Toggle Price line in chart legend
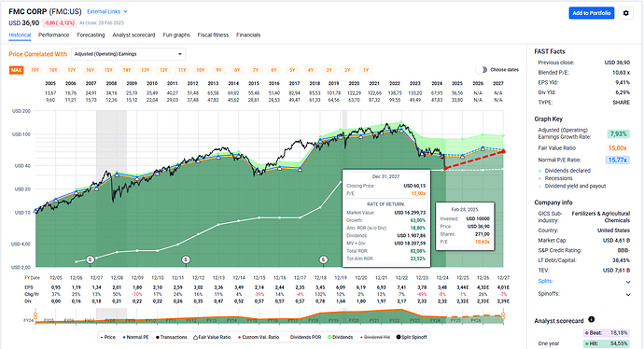Screen dimensions: 644x349 pyautogui.click(x=108, y=337)
